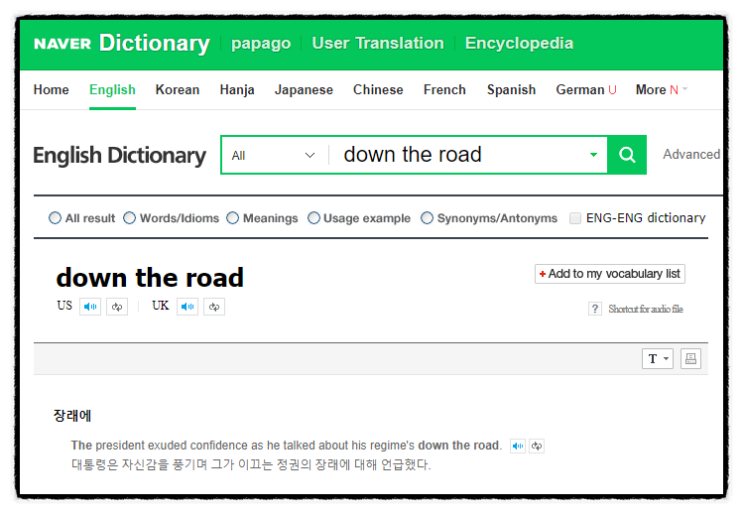Click the headword down the road
This screenshot has width=743, height=514.
[x=150, y=278]
